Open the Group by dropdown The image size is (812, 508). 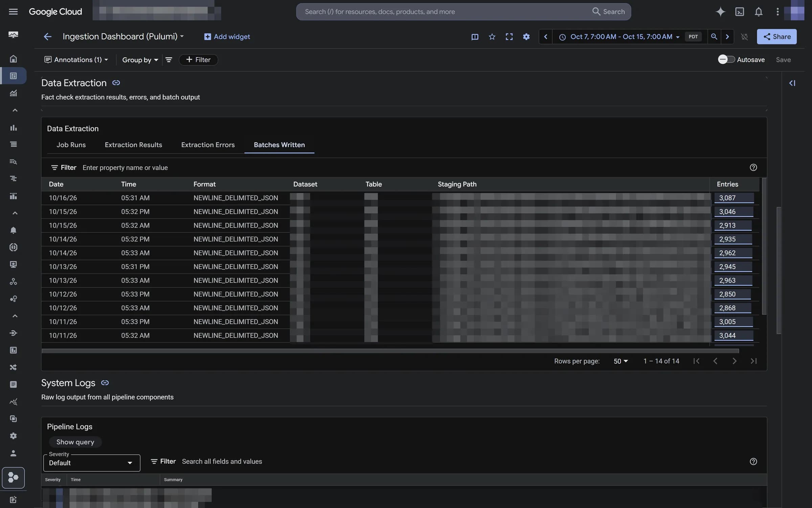point(140,60)
